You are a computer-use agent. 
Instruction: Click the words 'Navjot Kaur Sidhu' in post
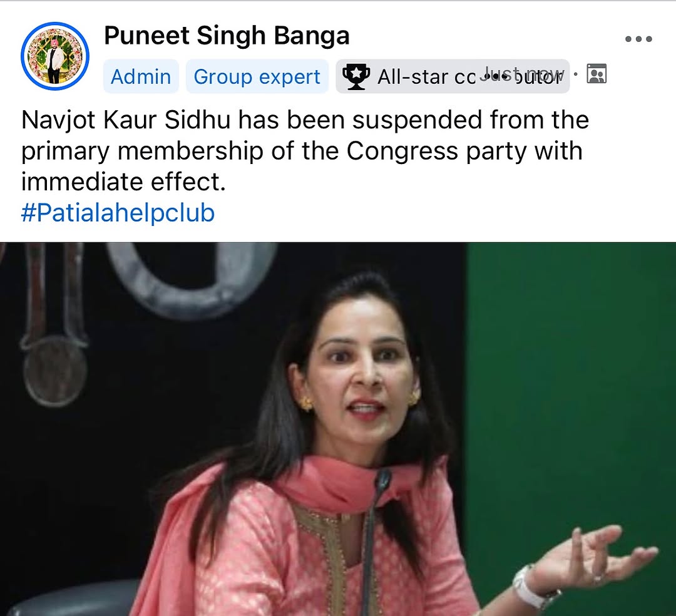[x=126, y=120]
